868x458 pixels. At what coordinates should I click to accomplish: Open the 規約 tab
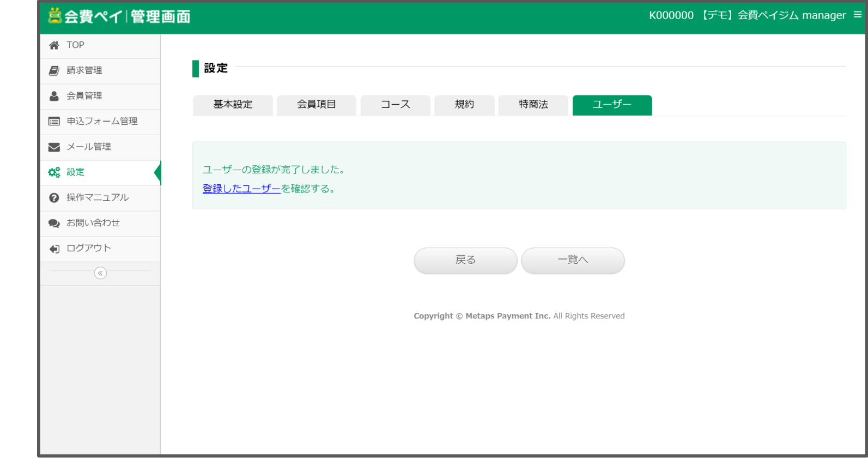464,105
